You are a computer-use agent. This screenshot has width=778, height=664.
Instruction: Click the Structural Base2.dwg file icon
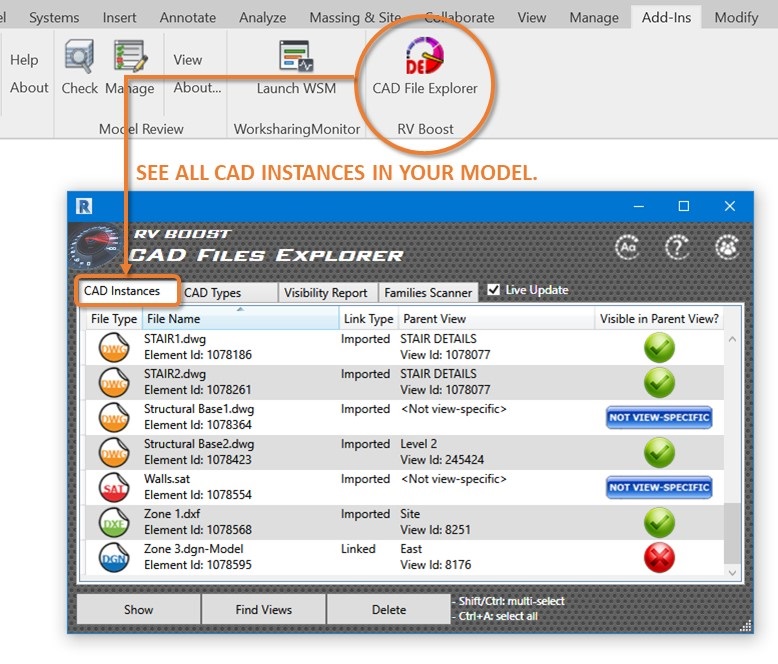[114, 452]
